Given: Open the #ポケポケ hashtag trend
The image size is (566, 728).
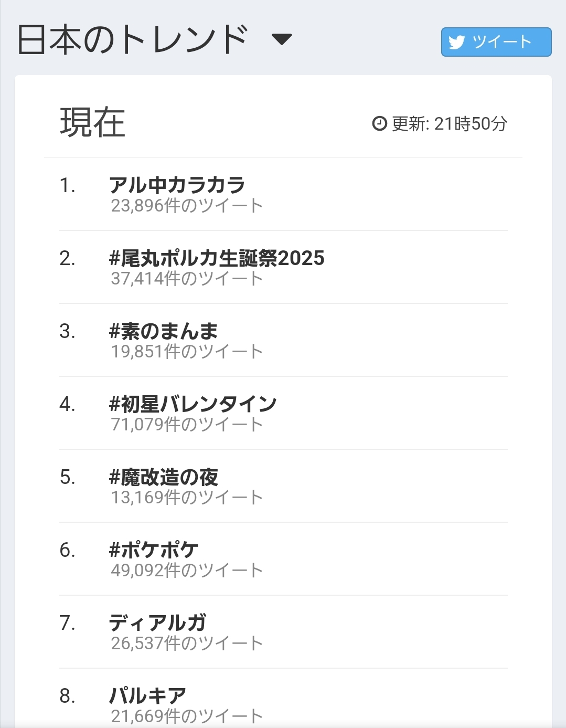Looking at the screenshot, I should (154, 550).
